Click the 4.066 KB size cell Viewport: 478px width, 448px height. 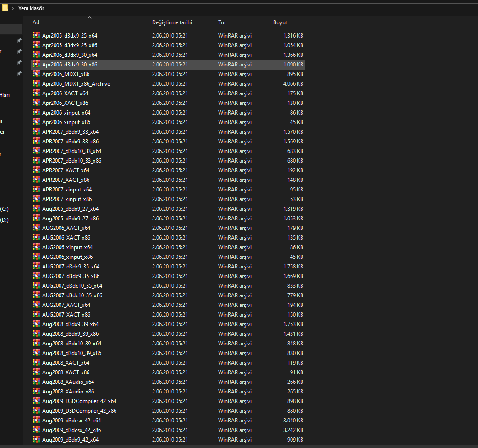(x=293, y=83)
